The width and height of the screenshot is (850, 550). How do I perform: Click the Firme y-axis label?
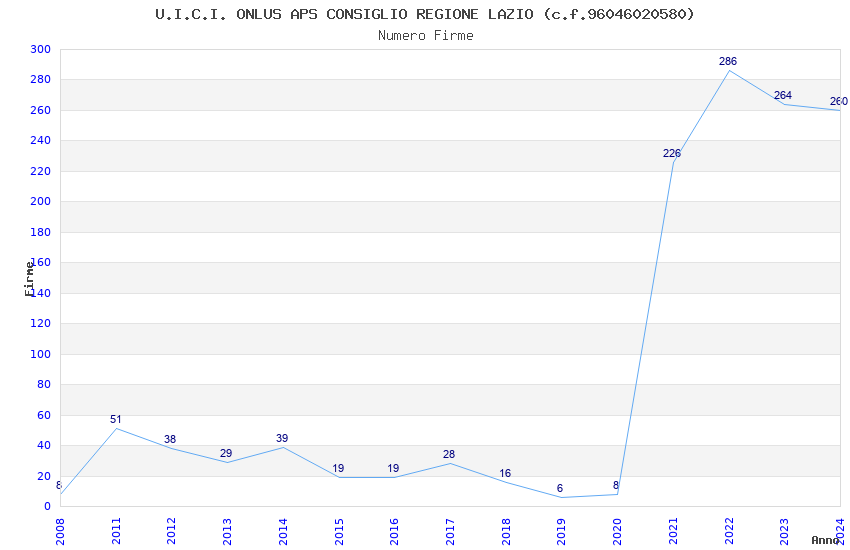pyautogui.click(x=29, y=279)
